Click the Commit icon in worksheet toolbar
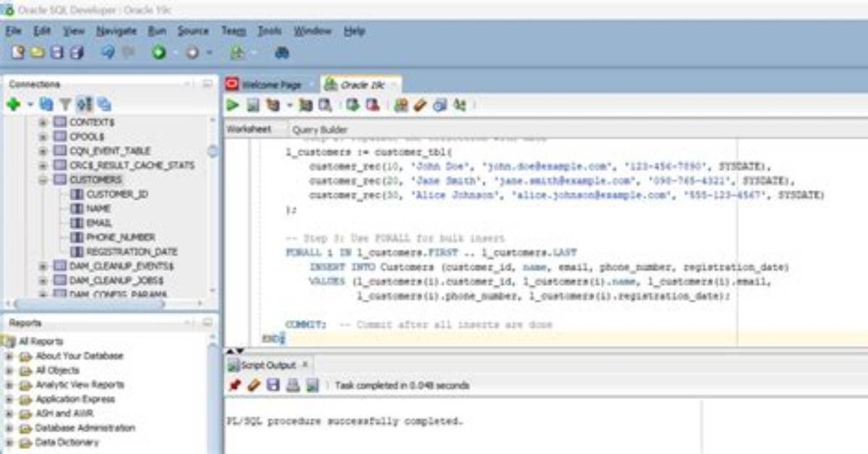This screenshot has height=454, width=868. coord(352,106)
